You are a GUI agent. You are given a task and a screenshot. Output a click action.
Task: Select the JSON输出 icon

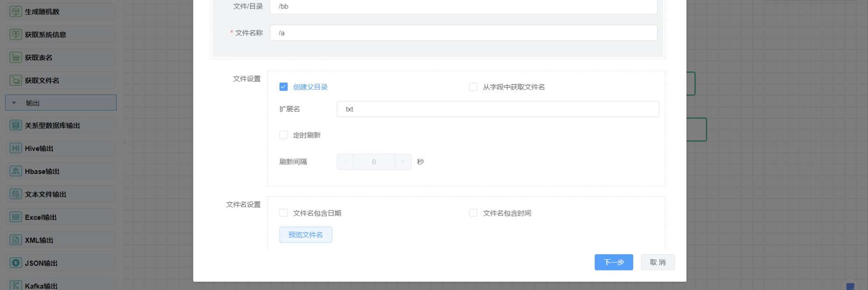point(16,263)
